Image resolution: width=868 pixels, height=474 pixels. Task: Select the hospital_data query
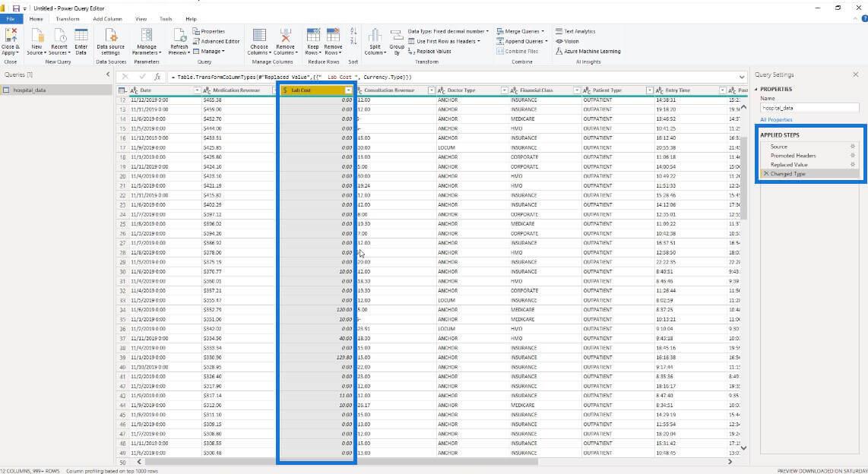[x=56, y=90]
